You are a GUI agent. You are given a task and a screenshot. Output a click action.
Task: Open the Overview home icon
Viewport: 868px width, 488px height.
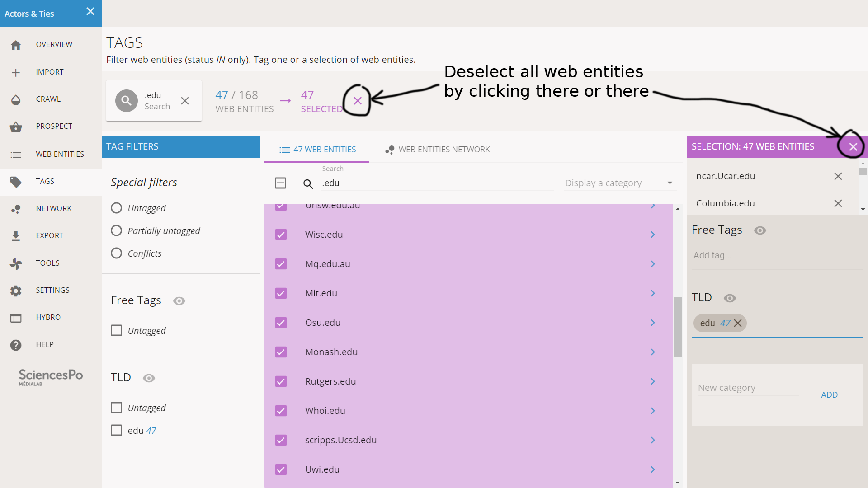point(16,45)
